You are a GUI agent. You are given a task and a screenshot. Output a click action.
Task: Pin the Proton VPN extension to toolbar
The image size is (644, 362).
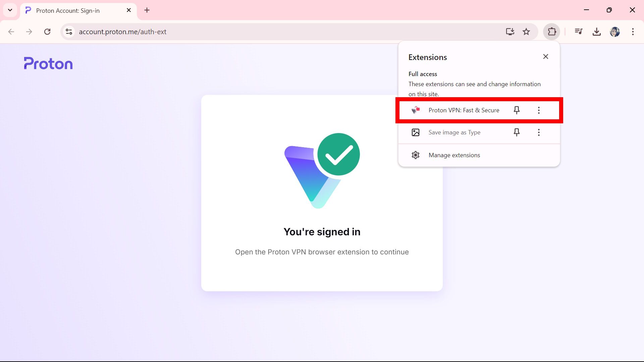[x=517, y=110]
